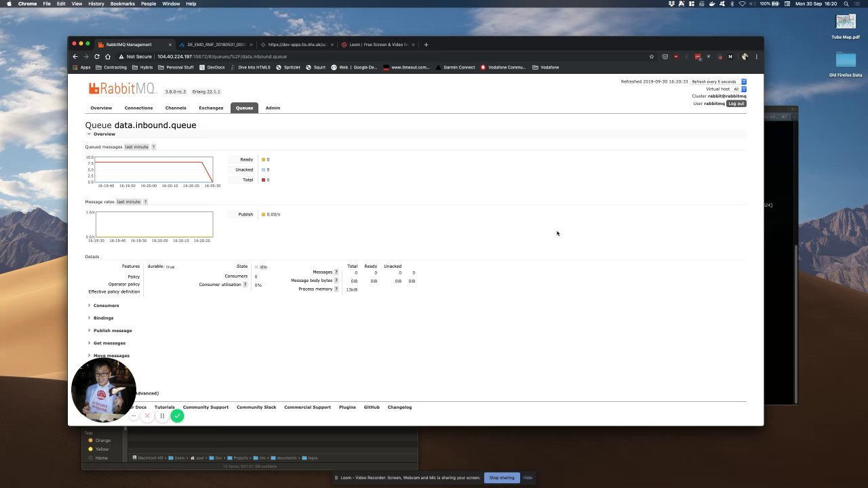Select the Queues tab

click(244, 108)
